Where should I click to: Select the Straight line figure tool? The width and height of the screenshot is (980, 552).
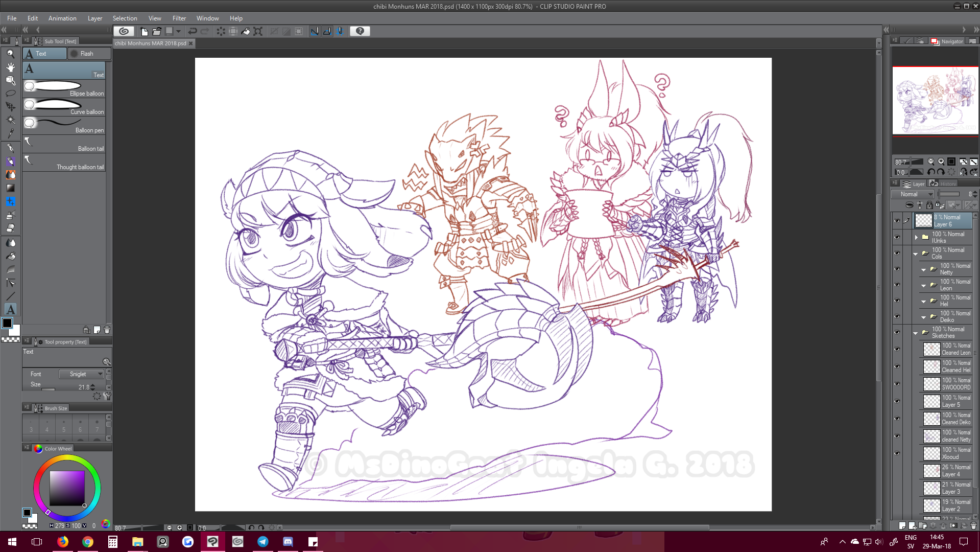(10, 296)
